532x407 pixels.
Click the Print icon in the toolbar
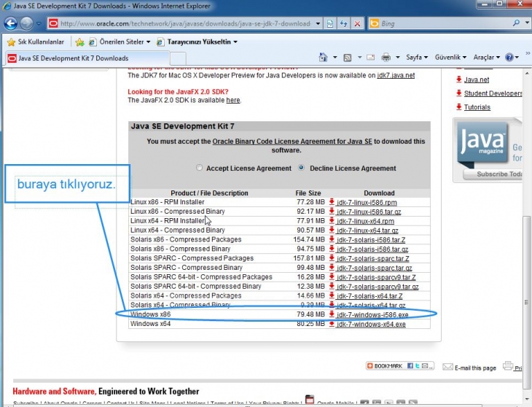[386, 58]
